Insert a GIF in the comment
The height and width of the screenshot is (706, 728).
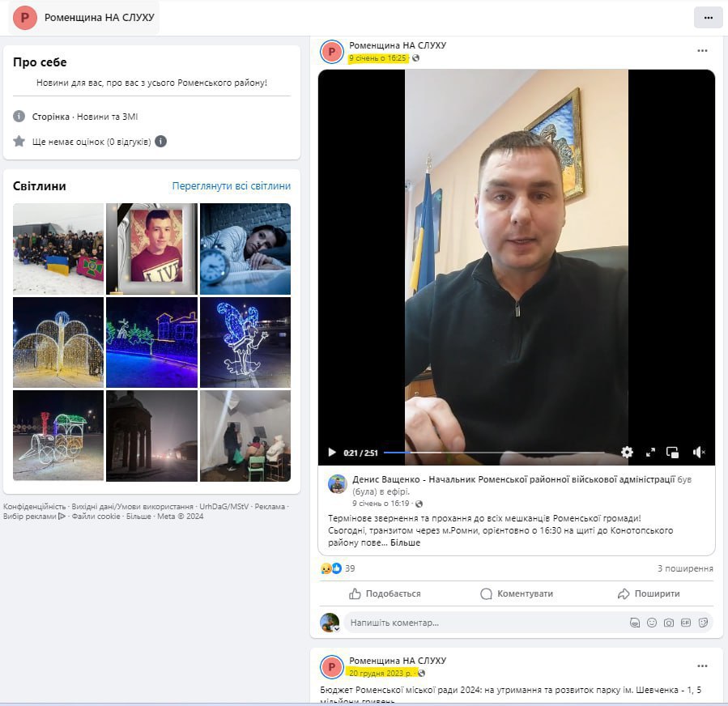pyautogui.click(x=686, y=623)
